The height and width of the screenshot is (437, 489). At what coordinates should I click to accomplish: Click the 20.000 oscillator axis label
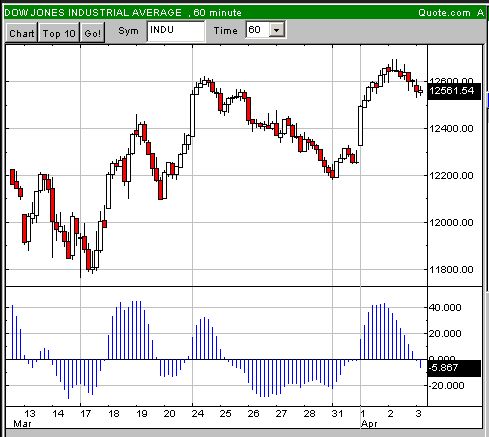tap(445, 333)
